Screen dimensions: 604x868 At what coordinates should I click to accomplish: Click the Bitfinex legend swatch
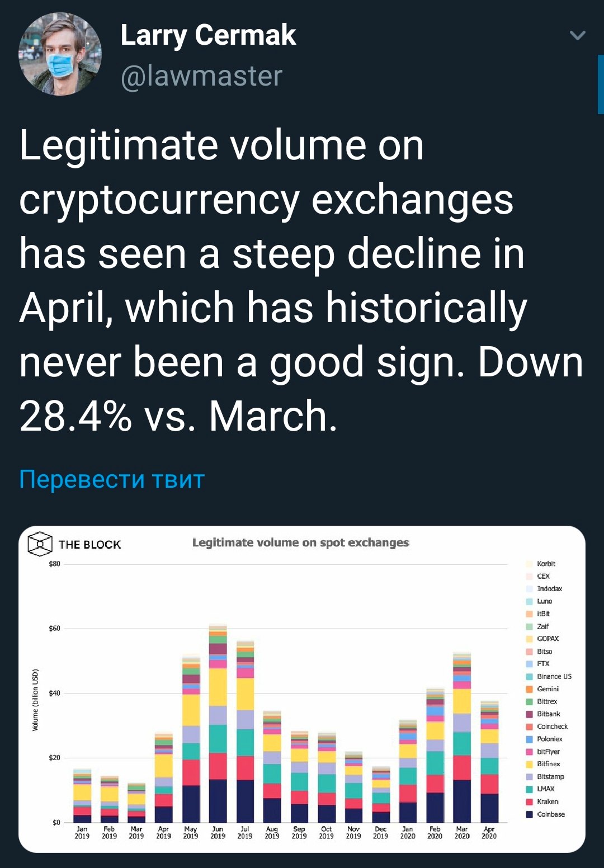[529, 764]
